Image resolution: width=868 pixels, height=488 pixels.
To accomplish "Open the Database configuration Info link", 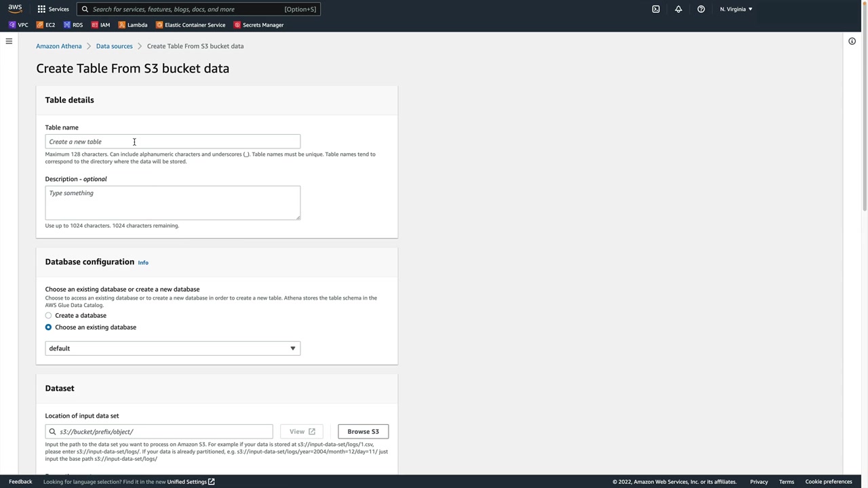I will pos(143,262).
